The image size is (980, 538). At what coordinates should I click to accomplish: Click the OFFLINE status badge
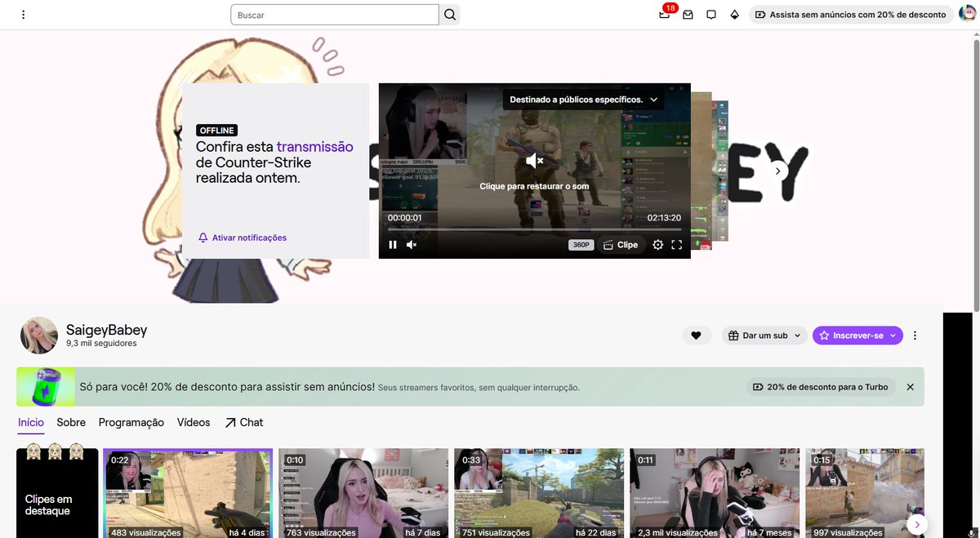[216, 131]
